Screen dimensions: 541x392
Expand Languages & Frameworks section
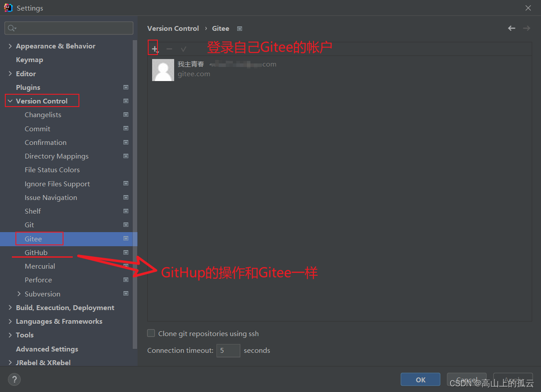coord(10,321)
